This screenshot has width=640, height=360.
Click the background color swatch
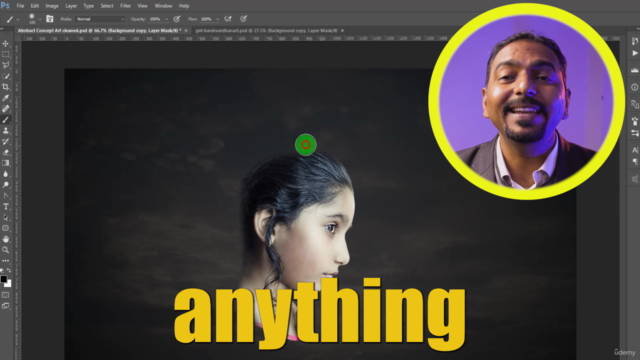[x=8, y=284]
